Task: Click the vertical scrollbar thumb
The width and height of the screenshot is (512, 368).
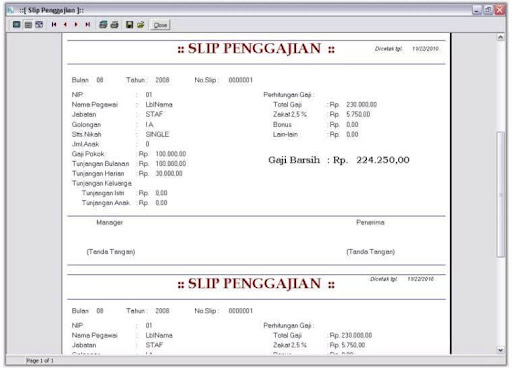Action: (500, 194)
